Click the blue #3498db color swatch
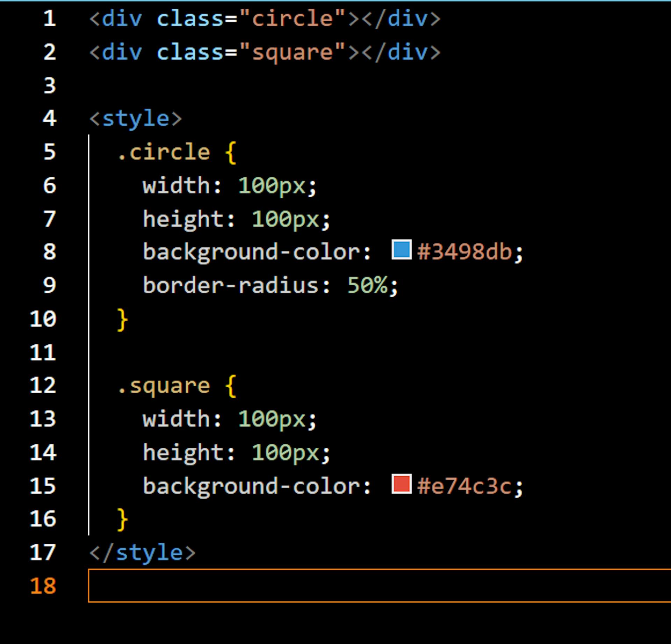The height and width of the screenshot is (644, 671). coord(401,249)
